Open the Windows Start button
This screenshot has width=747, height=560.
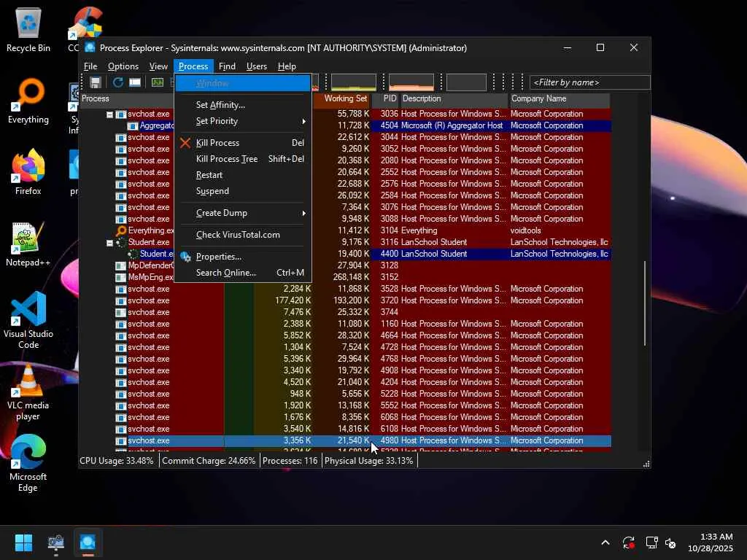(x=23, y=542)
